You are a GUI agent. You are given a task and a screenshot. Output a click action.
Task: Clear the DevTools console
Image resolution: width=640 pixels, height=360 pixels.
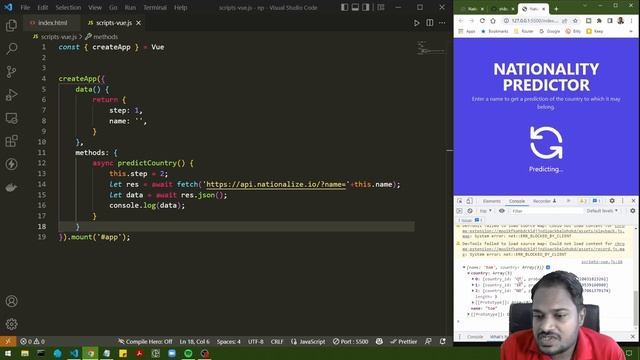[470, 211]
